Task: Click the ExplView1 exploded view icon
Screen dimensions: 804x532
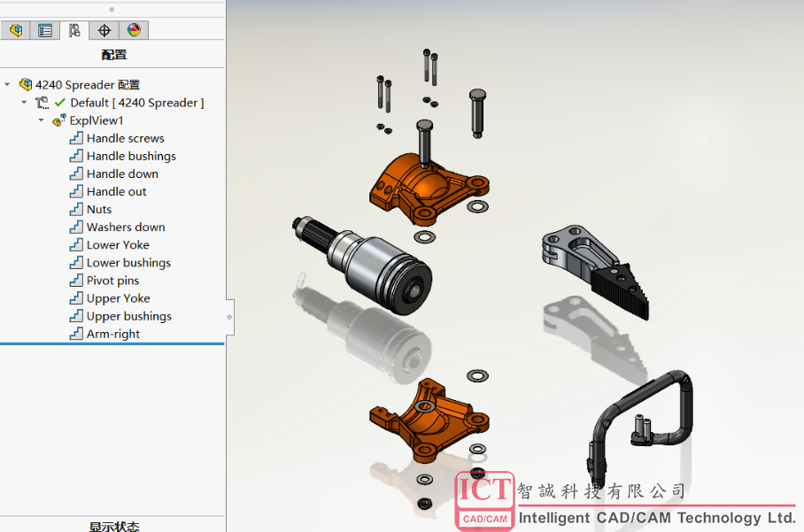Action: pos(59,120)
